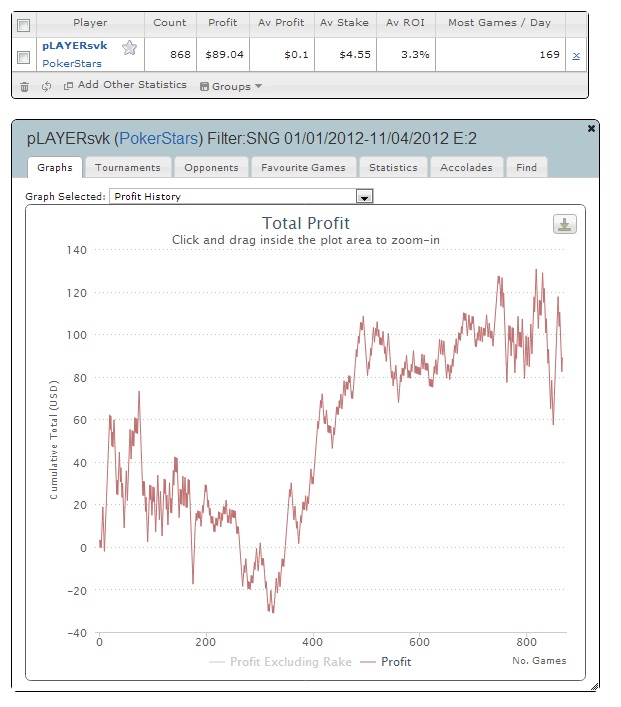
Task: Click the 3.3% ROI value
Action: coord(415,55)
